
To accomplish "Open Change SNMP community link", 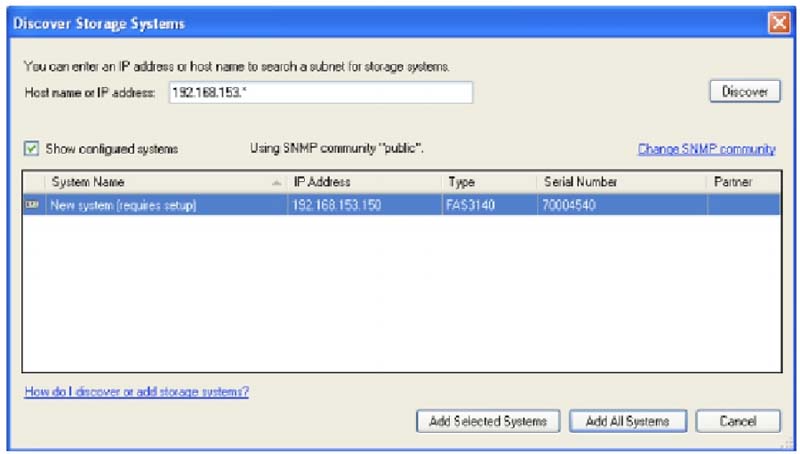I will [x=707, y=149].
